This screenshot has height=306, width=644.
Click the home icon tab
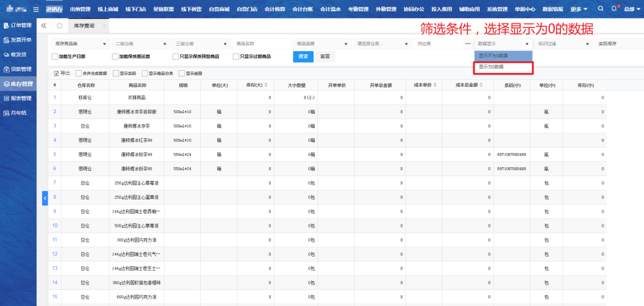(59, 26)
